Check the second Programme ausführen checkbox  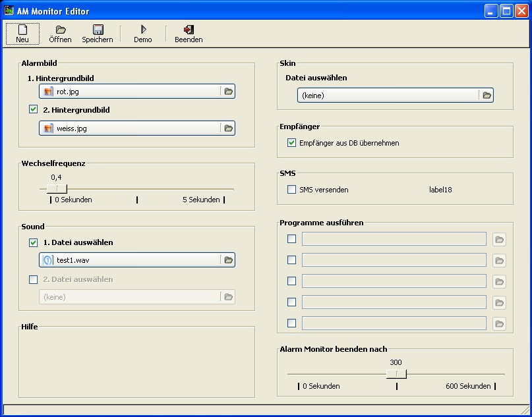click(292, 260)
